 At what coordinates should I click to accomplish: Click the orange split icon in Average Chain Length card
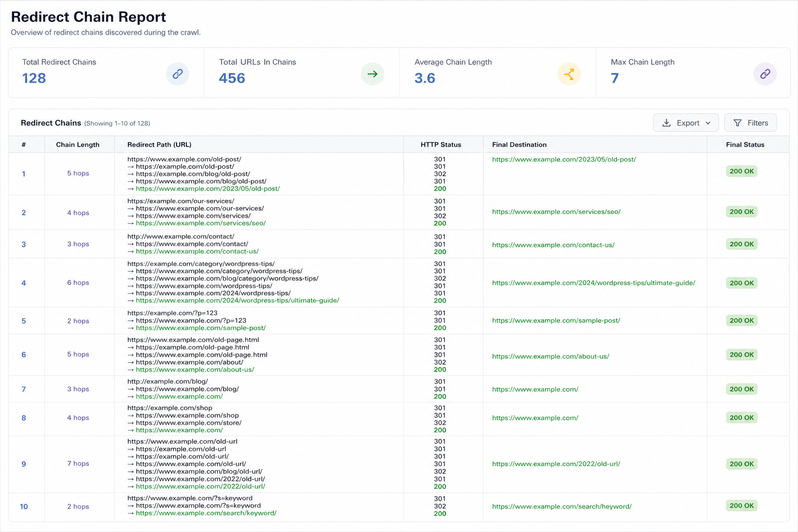(569, 74)
